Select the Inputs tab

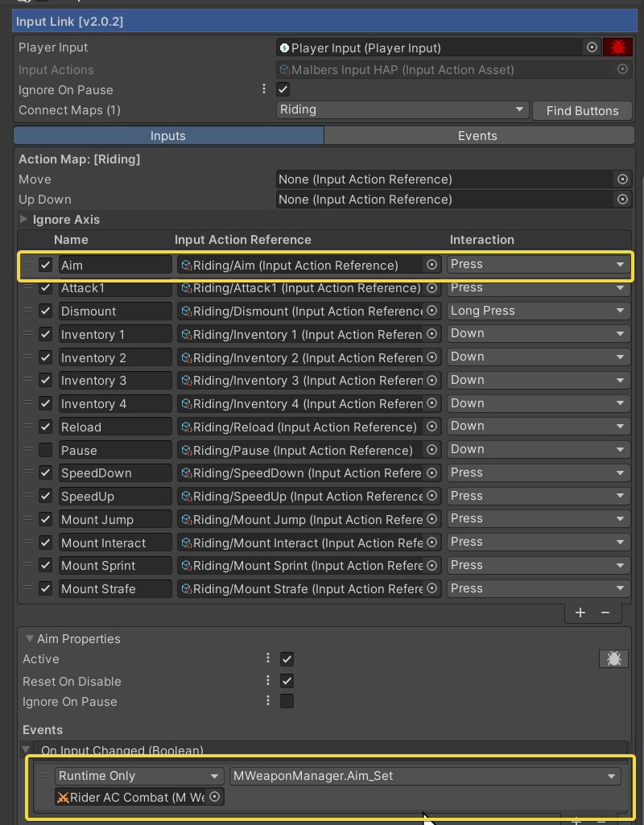[168, 136]
